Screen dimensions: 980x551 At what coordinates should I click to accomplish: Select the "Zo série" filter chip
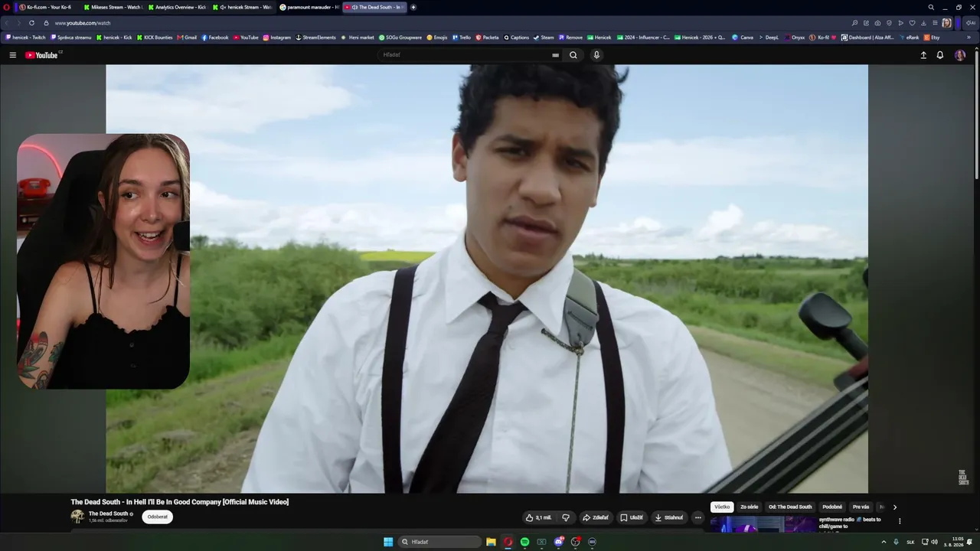pyautogui.click(x=749, y=507)
